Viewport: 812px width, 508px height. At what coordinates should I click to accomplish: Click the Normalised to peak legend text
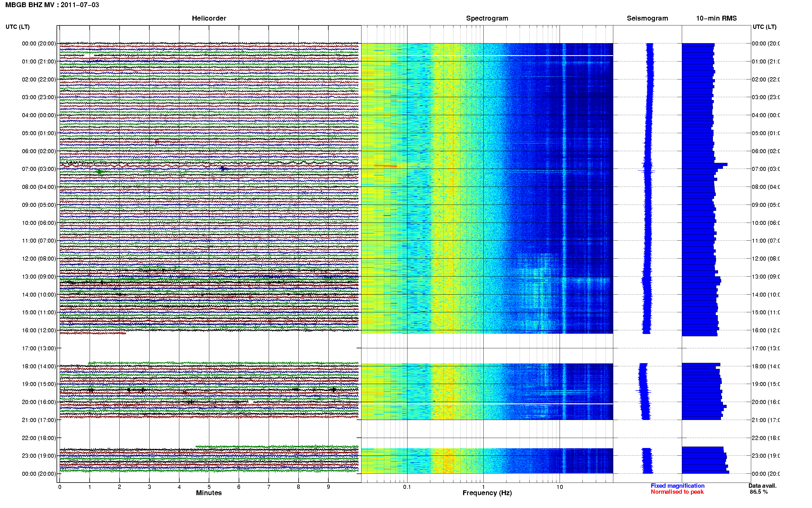pos(677,491)
